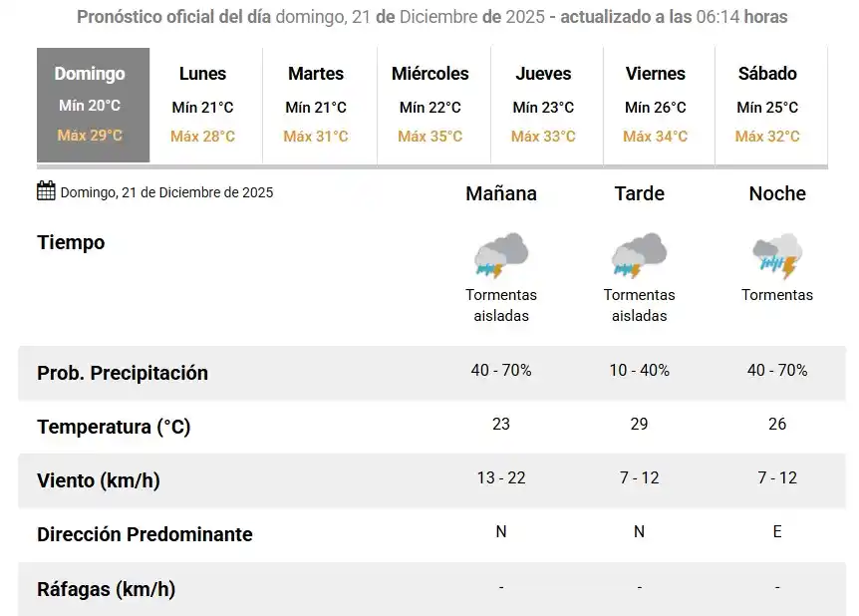Select the Domingo forecast tab

(94, 105)
